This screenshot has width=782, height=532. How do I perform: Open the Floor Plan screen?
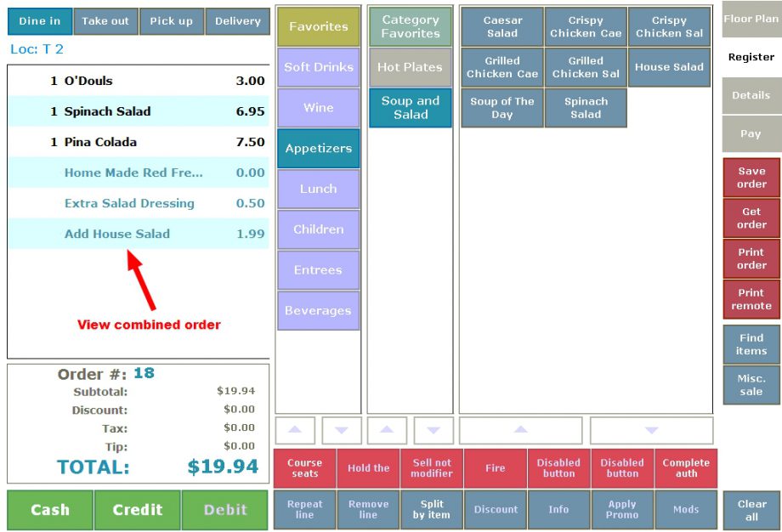tap(751, 17)
